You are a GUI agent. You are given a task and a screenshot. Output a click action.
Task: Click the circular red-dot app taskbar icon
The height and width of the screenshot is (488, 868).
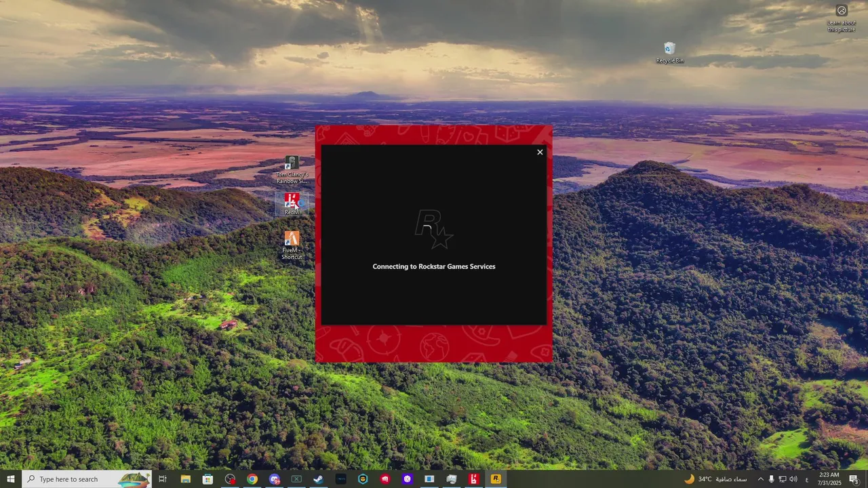point(230,479)
